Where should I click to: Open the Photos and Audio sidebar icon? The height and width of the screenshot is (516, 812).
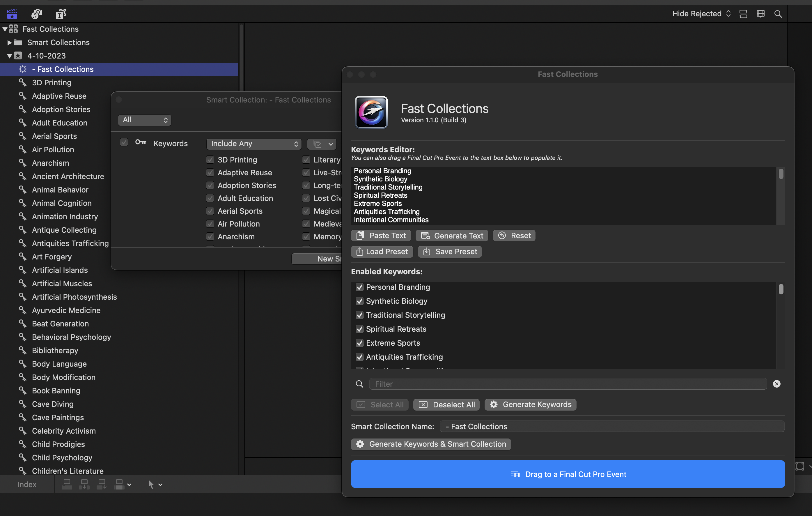(36, 14)
